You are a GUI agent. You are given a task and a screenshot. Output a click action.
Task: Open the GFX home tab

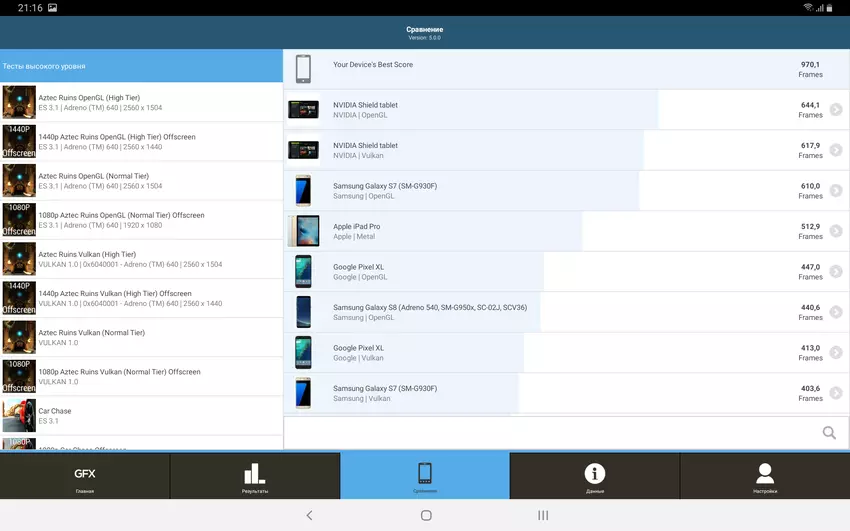click(x=85, y=476)
